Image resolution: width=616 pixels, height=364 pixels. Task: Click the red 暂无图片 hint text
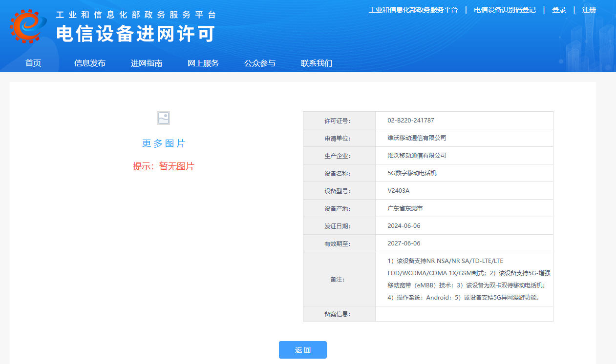click(163, 166)
